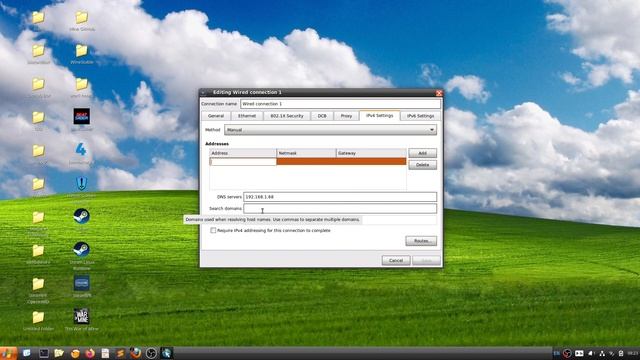Open the file manager folder icon in taskbar

pyautogui.click(x=59, y=353)
